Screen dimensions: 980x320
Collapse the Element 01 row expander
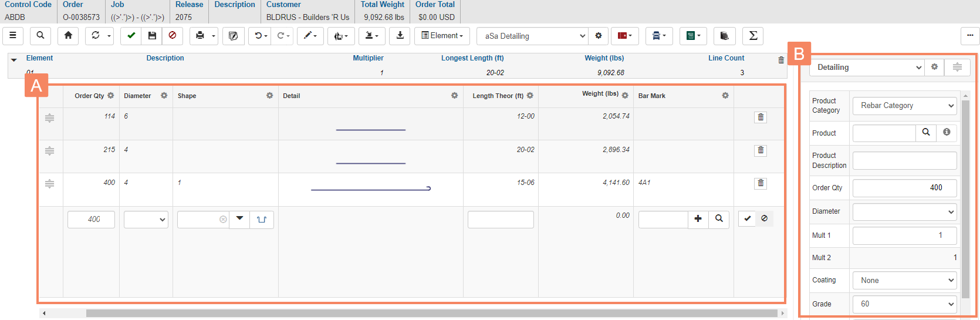[14, 59]
